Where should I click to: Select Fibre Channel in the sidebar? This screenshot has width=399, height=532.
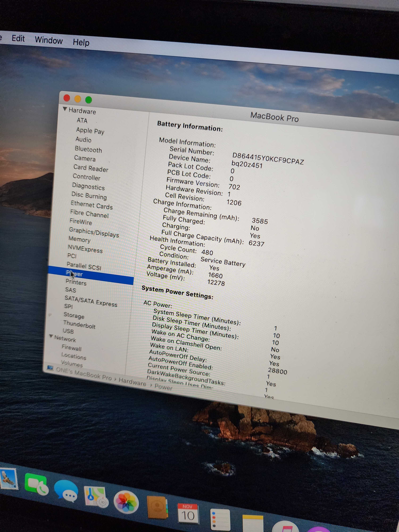pos(89,214)
